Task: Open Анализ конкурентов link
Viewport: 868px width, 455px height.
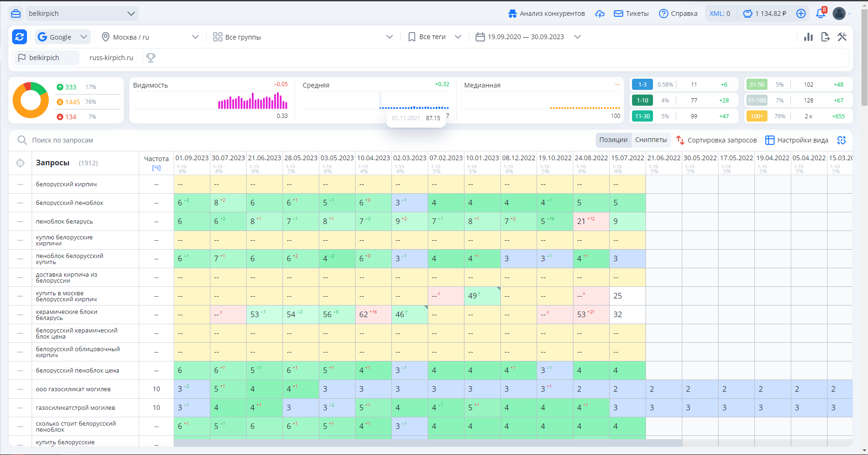Action: 546,14
